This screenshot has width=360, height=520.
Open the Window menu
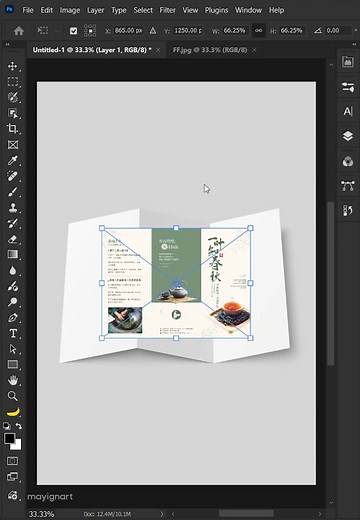coord(248,10)
